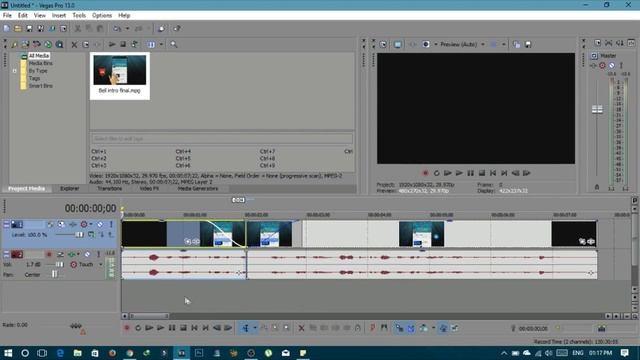Open the Options menu
Viewport: 640px width, 360px height.
click(x=102, y=16)
